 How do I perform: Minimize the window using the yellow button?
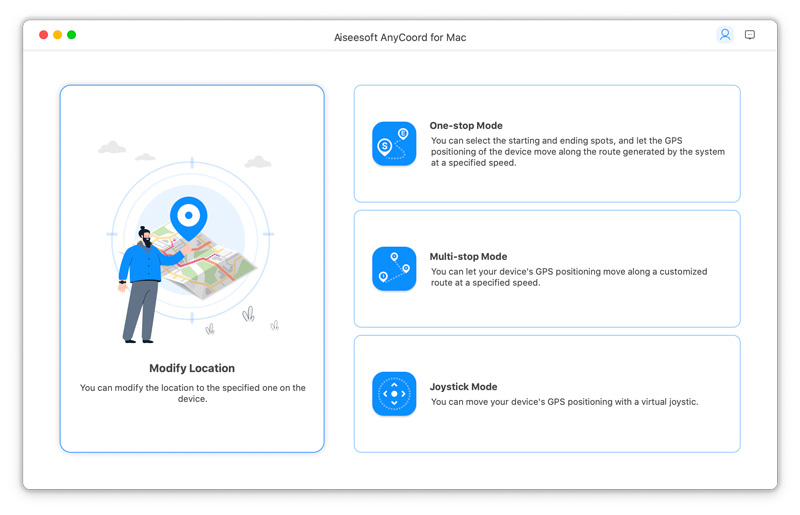click(x=58, y=35)
